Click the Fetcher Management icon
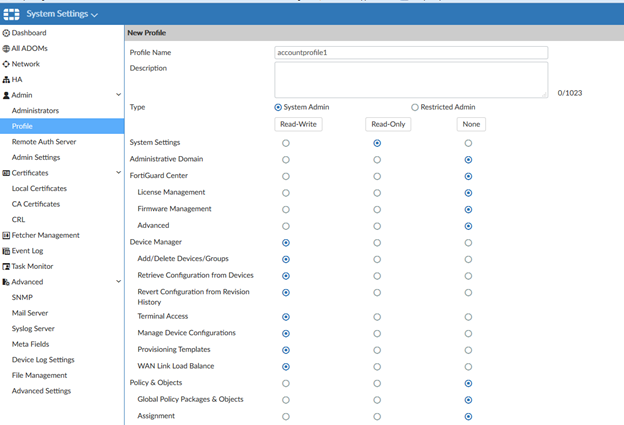Image resolution: width=624 pixels, height=425 pixels. [6, 235]
